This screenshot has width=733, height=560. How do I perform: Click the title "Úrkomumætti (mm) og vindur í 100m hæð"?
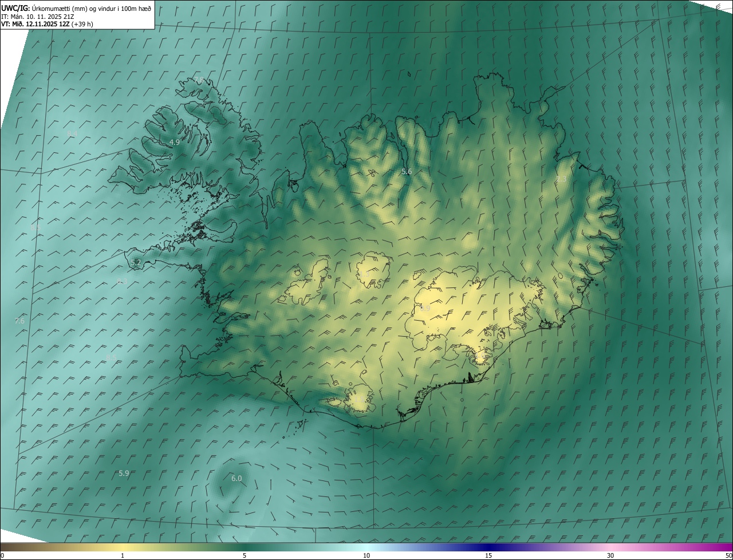pyautogui.click(x=92, y=8)
